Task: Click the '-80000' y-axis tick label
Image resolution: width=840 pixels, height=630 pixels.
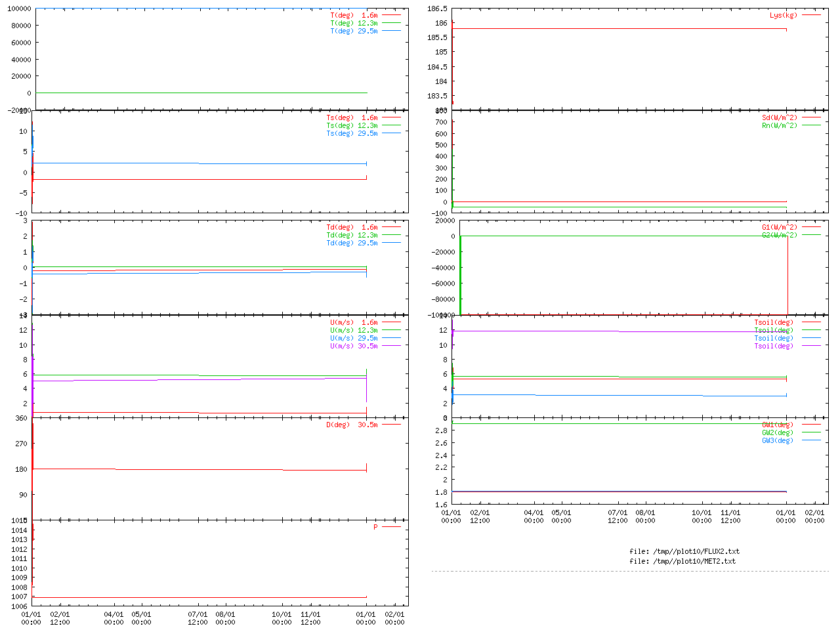Action: click(444, 300)
